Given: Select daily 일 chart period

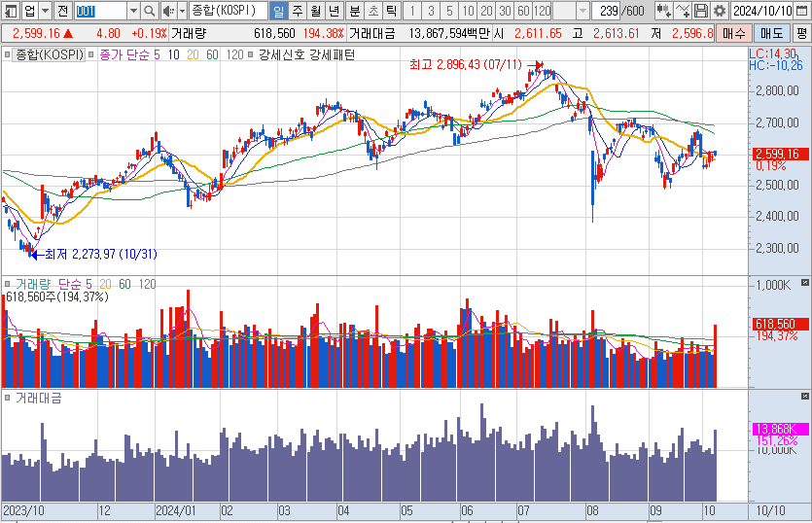Looking at the screenshot, I should click(x=278, y=11).
